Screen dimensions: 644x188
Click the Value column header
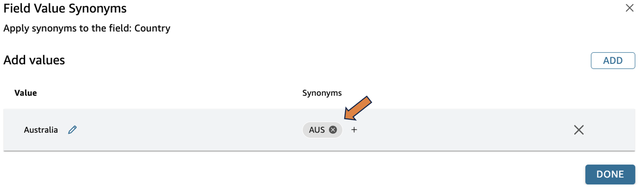coord(25,93)
